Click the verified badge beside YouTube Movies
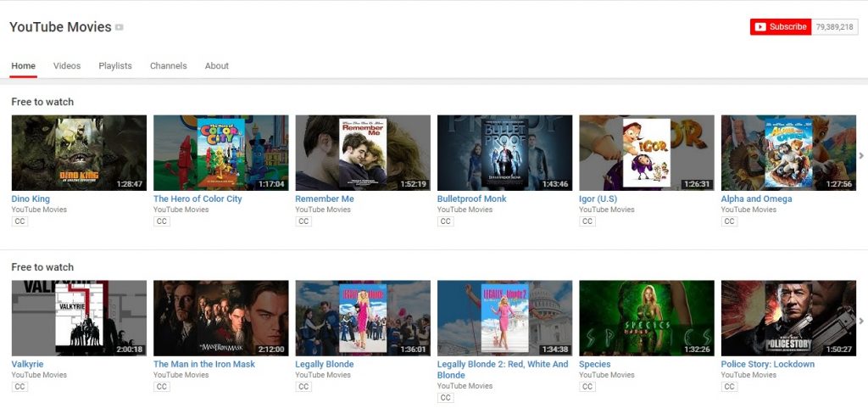 click(120, 27)
